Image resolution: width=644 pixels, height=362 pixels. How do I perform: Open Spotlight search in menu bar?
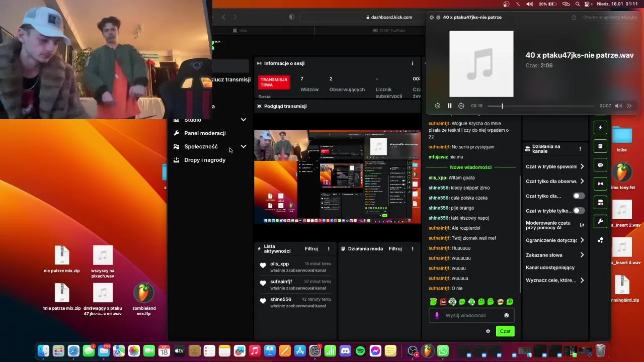(x=578, y=4)
